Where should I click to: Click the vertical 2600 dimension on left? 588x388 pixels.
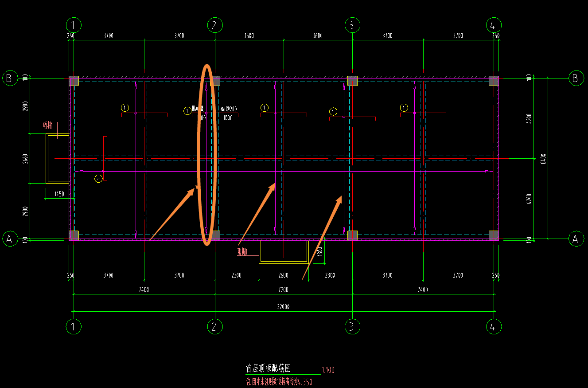coord(25,159)
